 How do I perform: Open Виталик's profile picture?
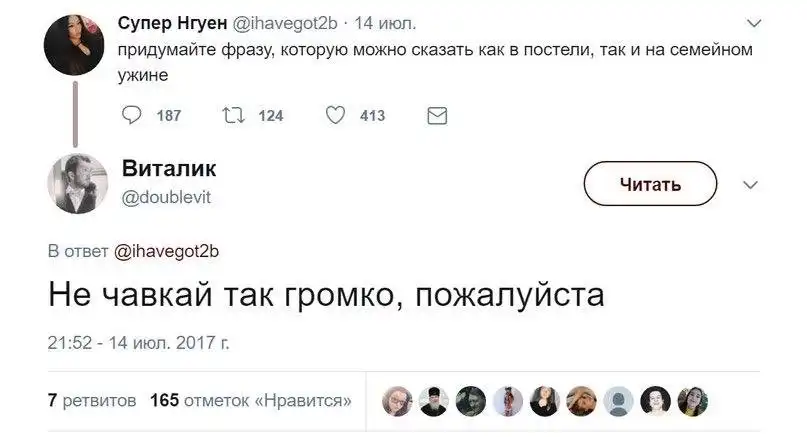77,183
